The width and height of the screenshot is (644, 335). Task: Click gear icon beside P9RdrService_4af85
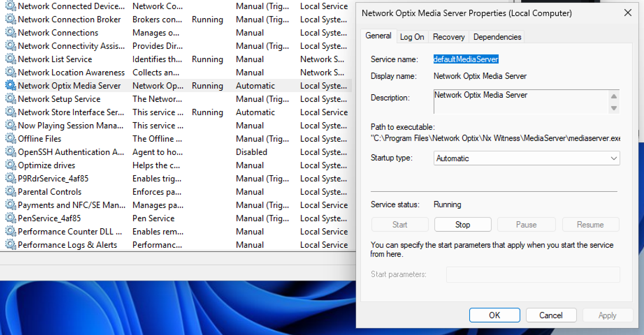(x=11, y=178)
